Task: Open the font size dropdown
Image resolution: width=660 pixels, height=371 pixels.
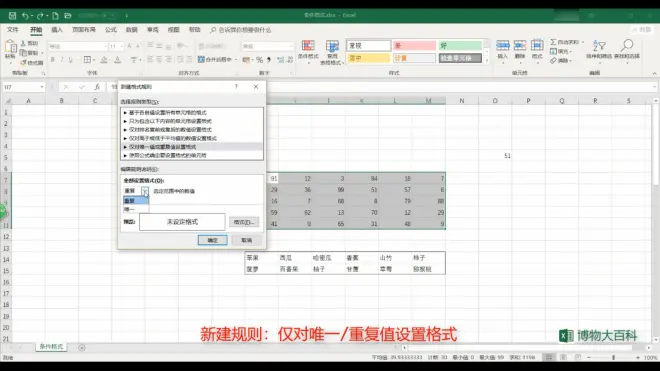Action: pyautogui.click(x=122, y=46)
